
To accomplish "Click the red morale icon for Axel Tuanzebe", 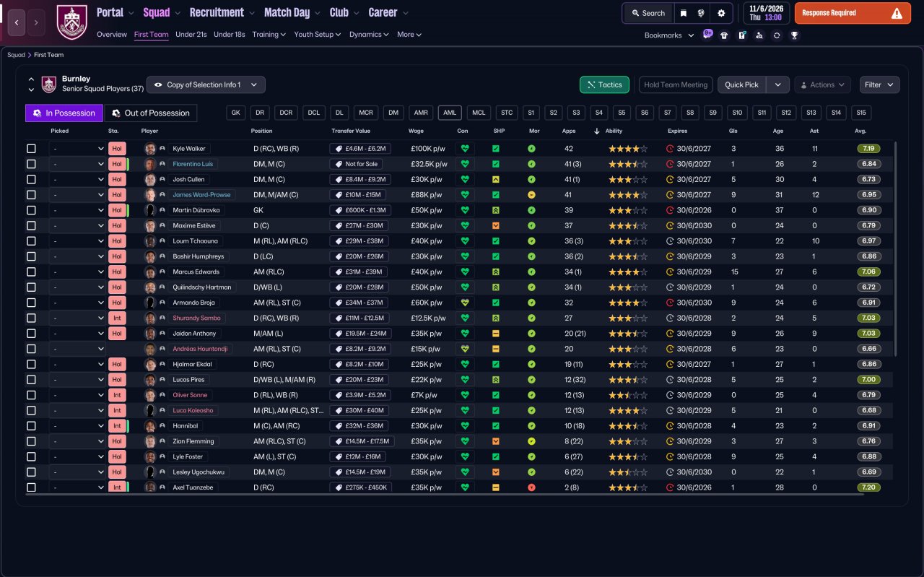I will [531, 487].
